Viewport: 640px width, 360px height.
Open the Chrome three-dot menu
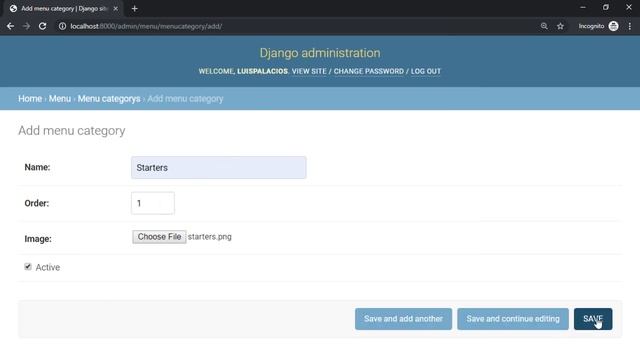point(630,26)
